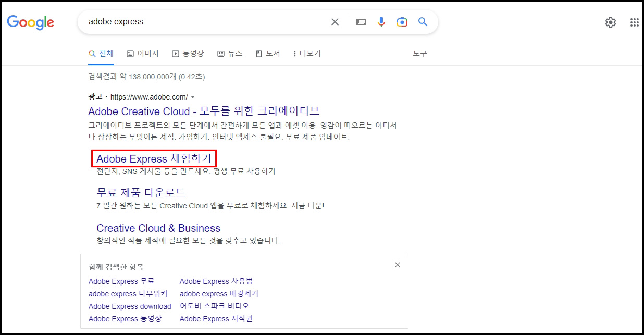The width and height of the screenshot is (644, 335).
Task: Select related search Adobe Express 사용법
Action: (x=216, y=281)
